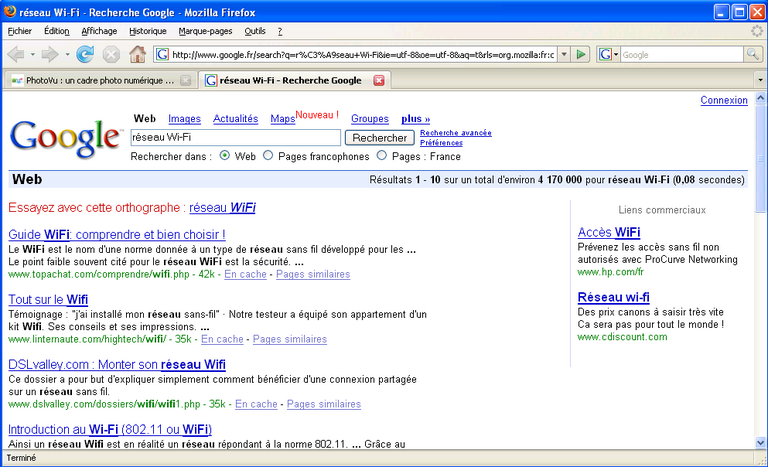Screen dimensions: 768x467
Task: Open DSLvalley.com Monter son réseau Wifi result
Action: click(x=117, y=365)
